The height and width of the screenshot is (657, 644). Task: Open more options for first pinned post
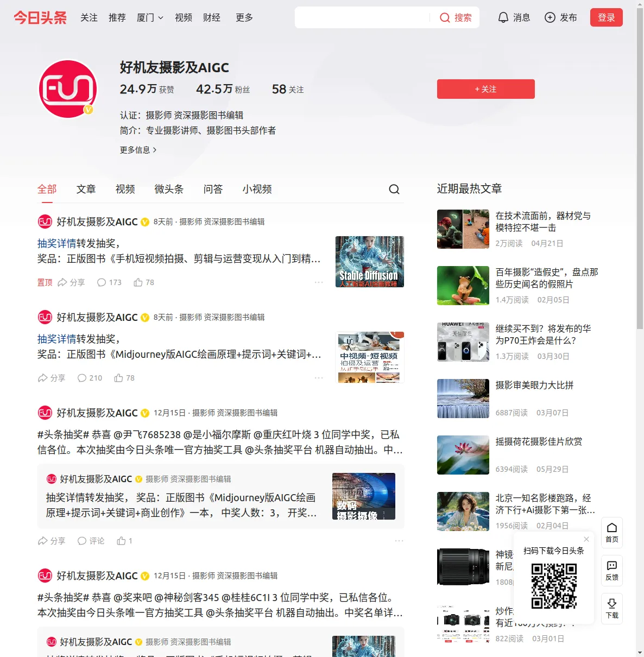point(319,282)
